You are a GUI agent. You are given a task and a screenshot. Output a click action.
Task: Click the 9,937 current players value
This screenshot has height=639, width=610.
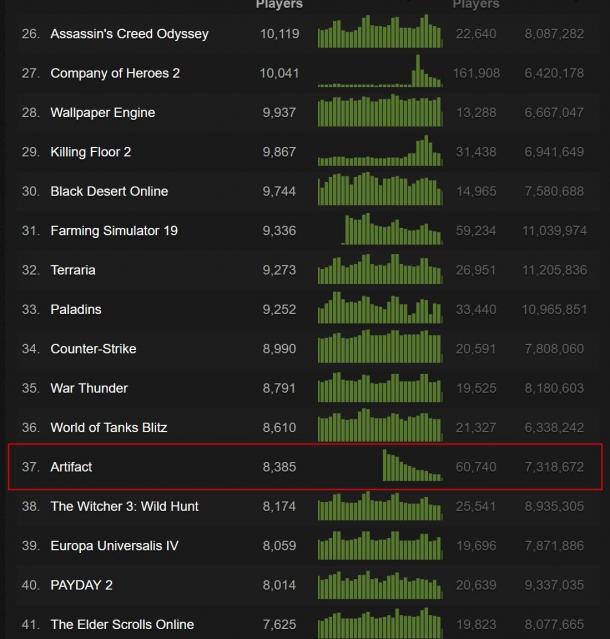[280, 113]
